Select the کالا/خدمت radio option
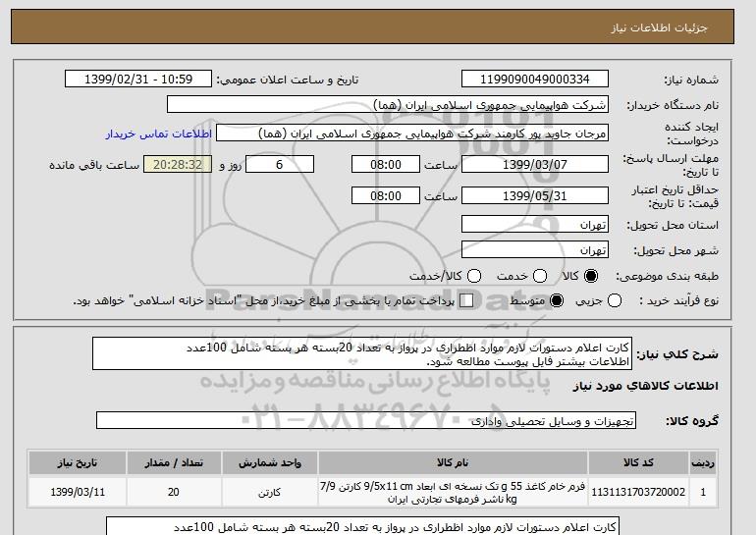Image resolution: width=756 pixels, height=535 pixels. point(474,276)
